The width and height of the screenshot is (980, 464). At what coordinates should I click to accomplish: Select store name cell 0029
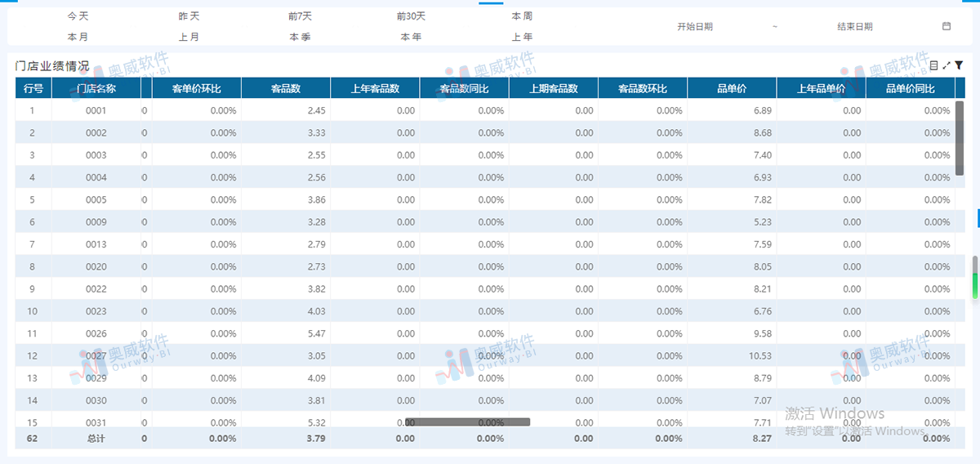(96, 378)
